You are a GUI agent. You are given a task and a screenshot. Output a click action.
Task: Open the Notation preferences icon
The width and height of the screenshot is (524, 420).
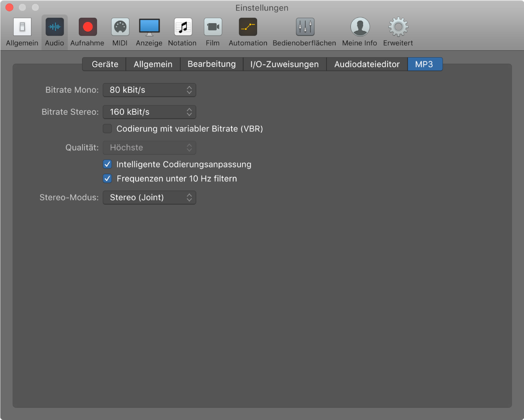point(183,27)
